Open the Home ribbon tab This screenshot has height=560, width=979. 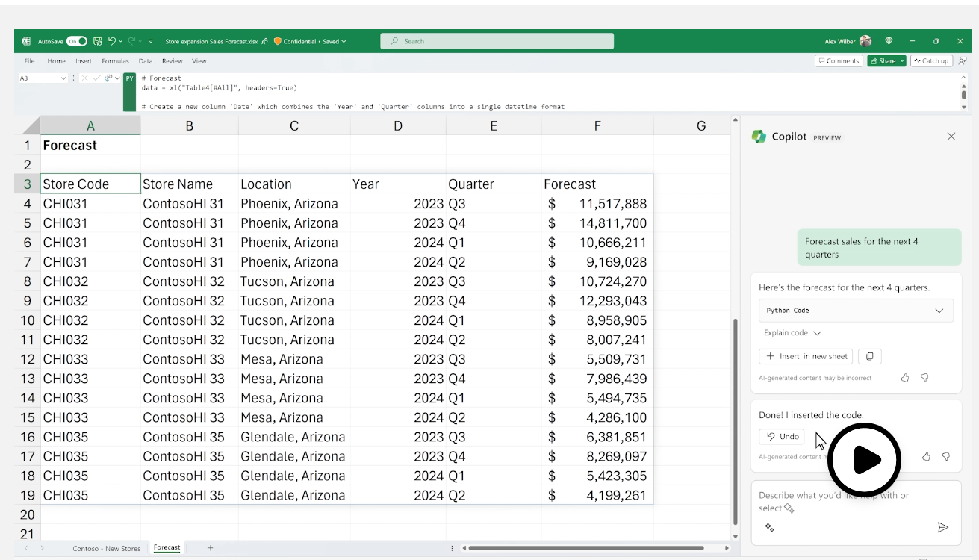pyautogui.click(x=56, y=61)
